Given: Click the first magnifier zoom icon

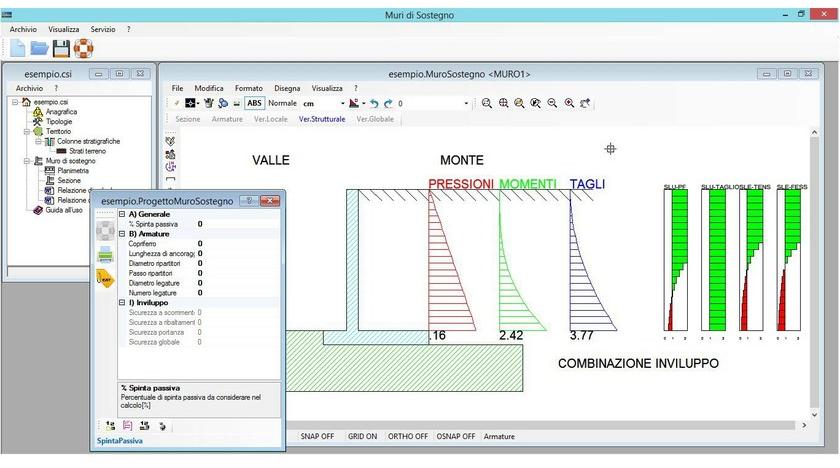Looking at the screenshot, I should [487, 103].
